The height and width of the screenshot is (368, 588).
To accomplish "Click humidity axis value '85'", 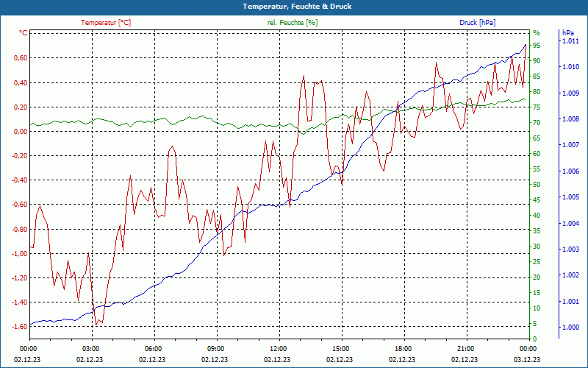I will (x=537, y=77).
